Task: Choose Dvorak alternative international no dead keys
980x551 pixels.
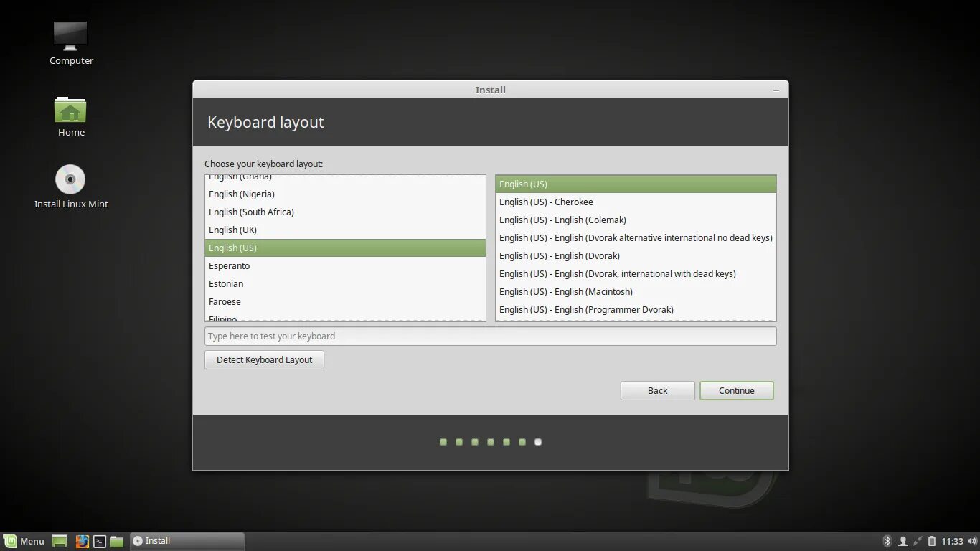Action: coord(636,237)
